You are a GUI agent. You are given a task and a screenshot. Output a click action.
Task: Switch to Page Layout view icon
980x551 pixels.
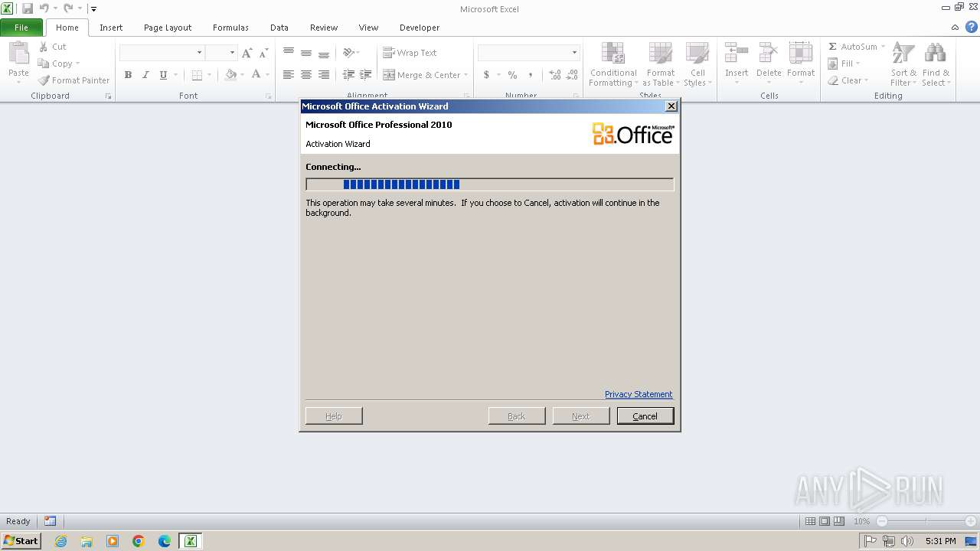pos(825,521)
